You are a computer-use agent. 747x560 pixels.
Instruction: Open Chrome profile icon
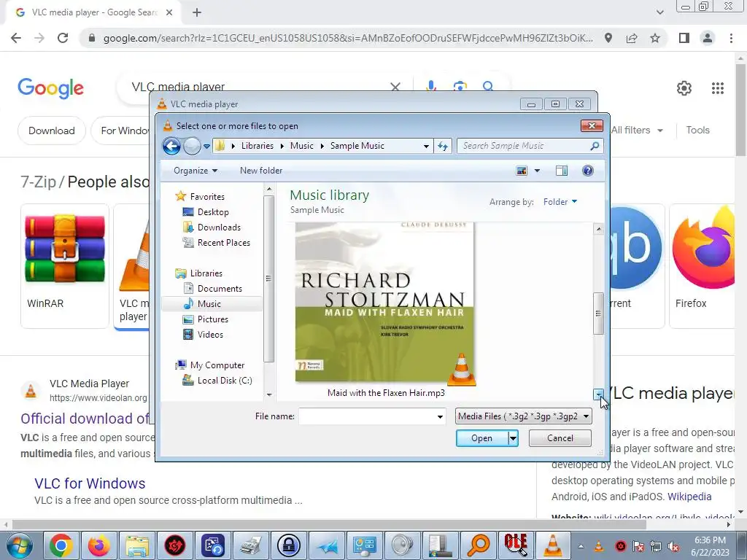(708, 38)
